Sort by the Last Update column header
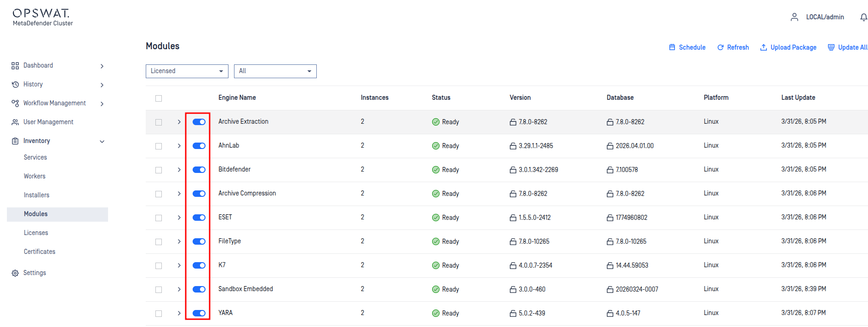868x327 pixels. (798, 98)
